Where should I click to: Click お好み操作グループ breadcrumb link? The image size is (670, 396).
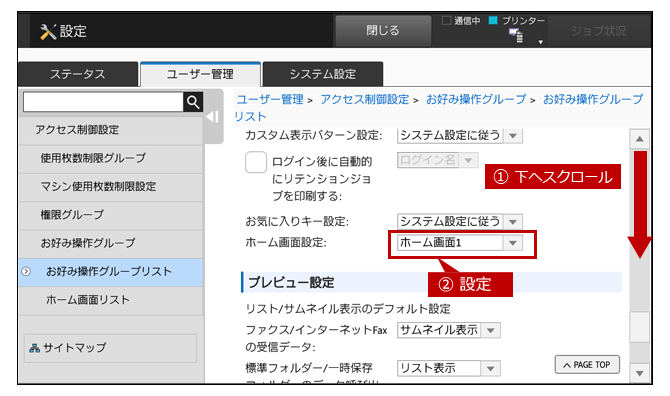click(x=476, y=100)
